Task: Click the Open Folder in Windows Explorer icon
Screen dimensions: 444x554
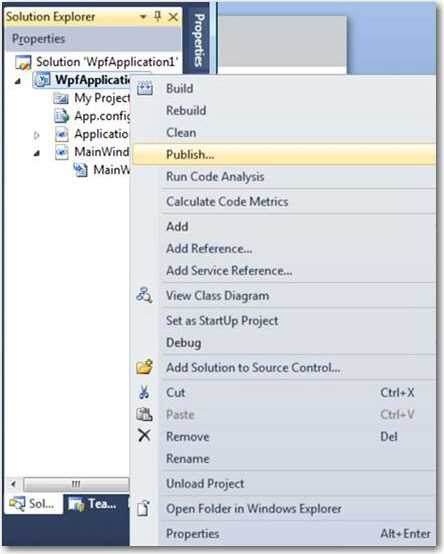Action: click(143, 508)
